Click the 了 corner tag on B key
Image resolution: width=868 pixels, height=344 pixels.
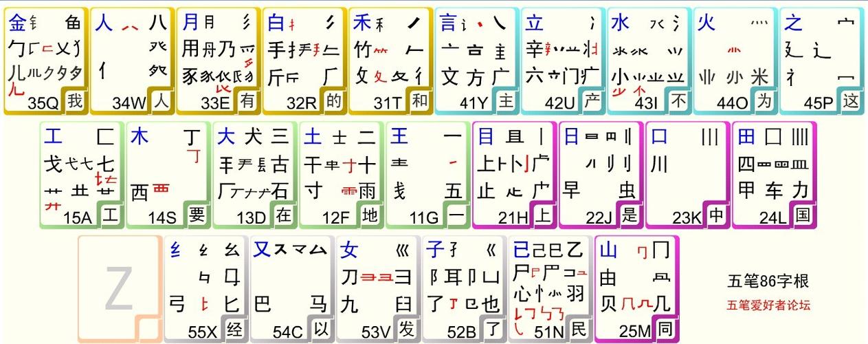coord(494,330)
